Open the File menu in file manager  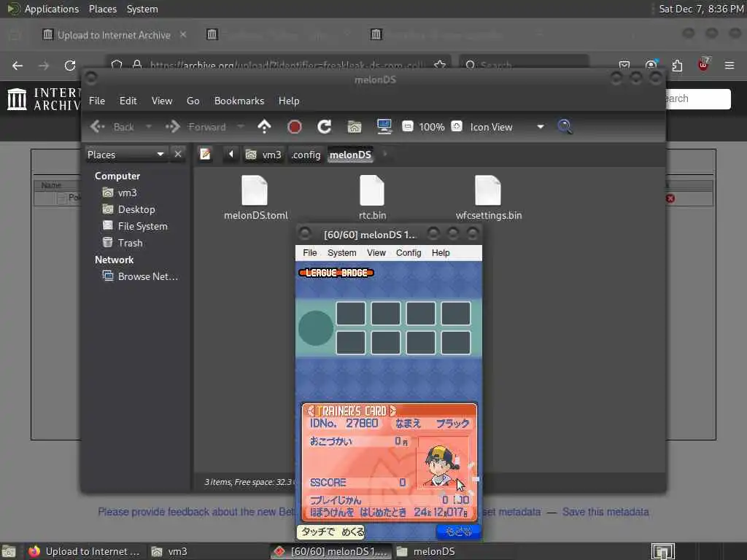pos(97,101)
